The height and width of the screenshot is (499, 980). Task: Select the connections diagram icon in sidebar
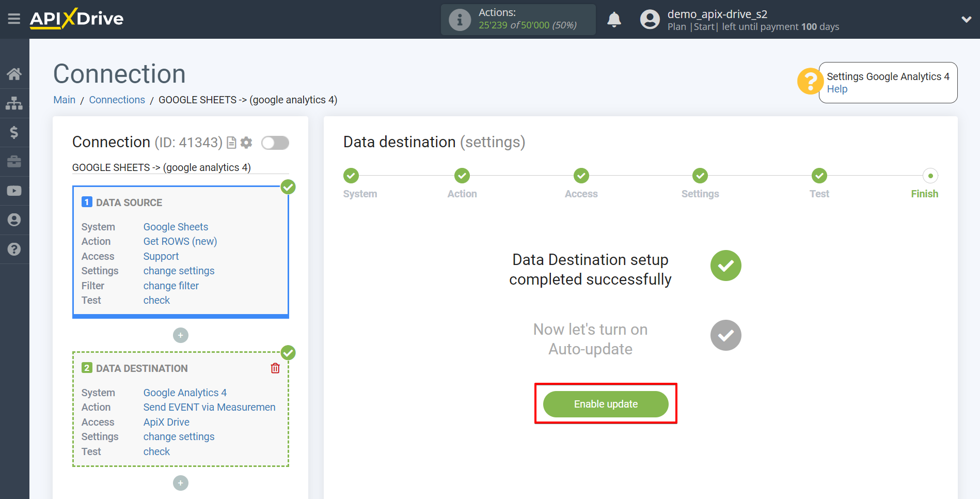(x=14, y=103)
